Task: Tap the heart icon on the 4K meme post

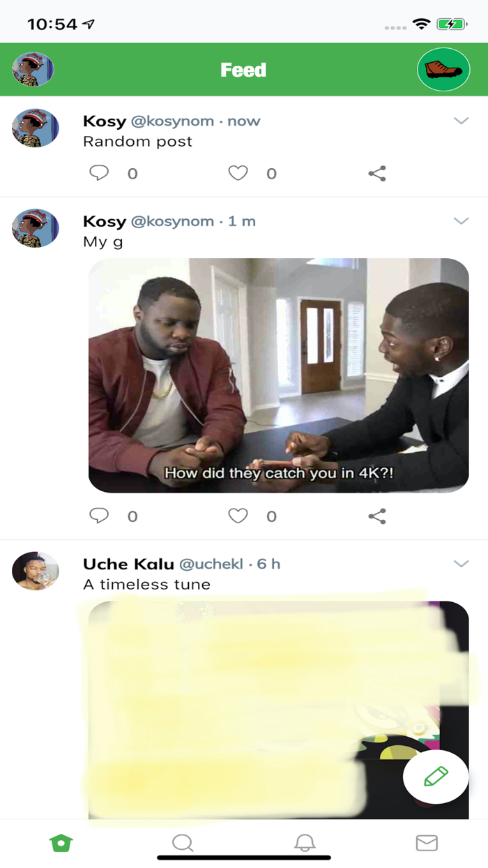Action: (238, 516)
